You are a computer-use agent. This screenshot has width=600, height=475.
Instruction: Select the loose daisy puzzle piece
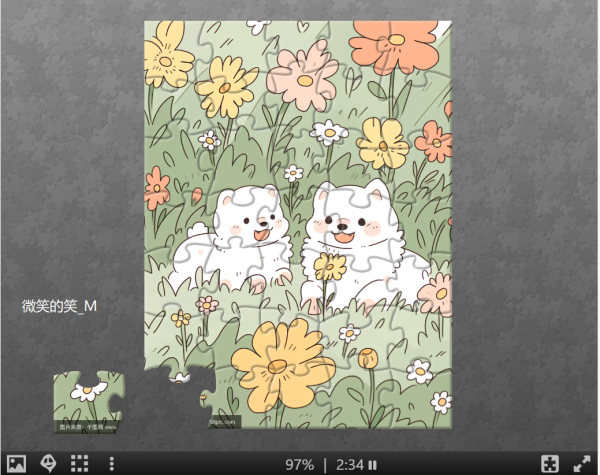[x=88, y=400]
